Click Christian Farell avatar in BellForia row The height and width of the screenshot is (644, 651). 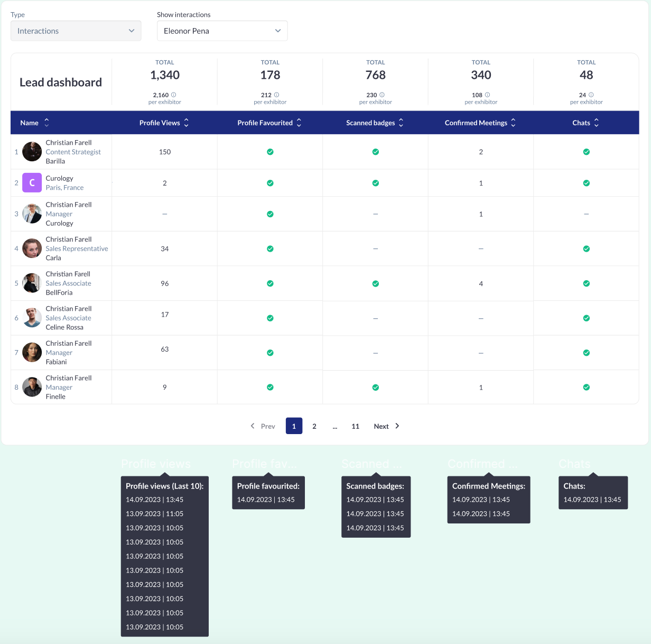click(x=32, y=283)
